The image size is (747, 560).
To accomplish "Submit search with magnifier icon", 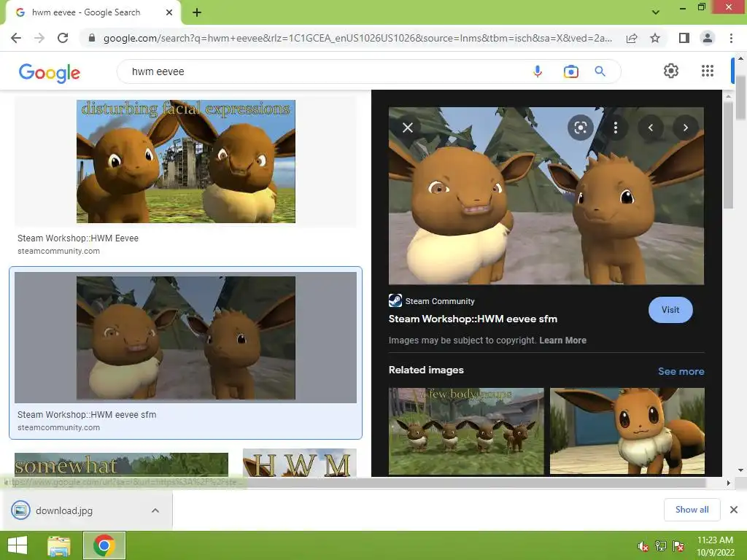I will (x=600, y=71).
